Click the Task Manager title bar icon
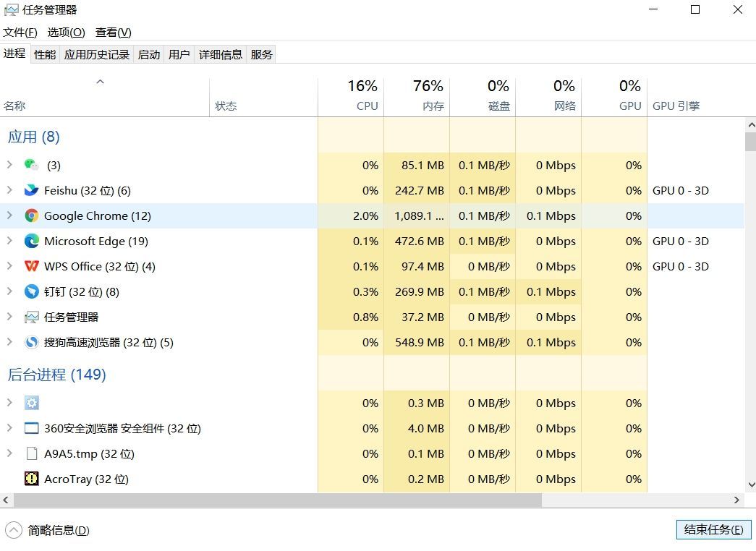The image size is (756, 551). coord(12,9)
